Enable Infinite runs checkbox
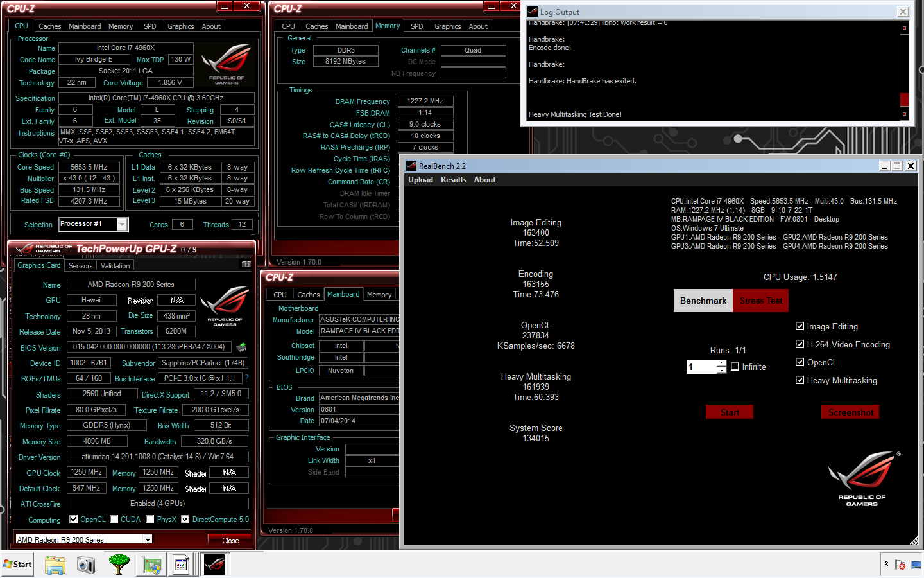924x578 pixels. click(x=735, y=367)
